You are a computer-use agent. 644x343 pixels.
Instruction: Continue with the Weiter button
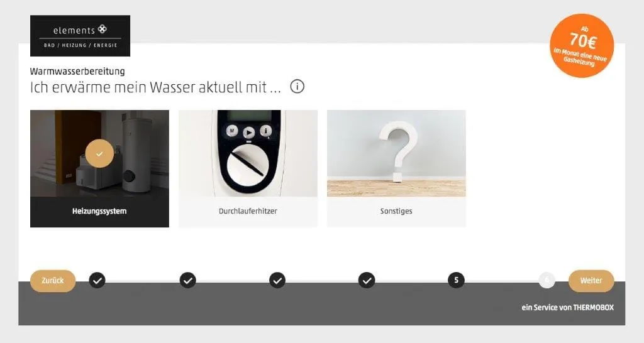point(591,281)
